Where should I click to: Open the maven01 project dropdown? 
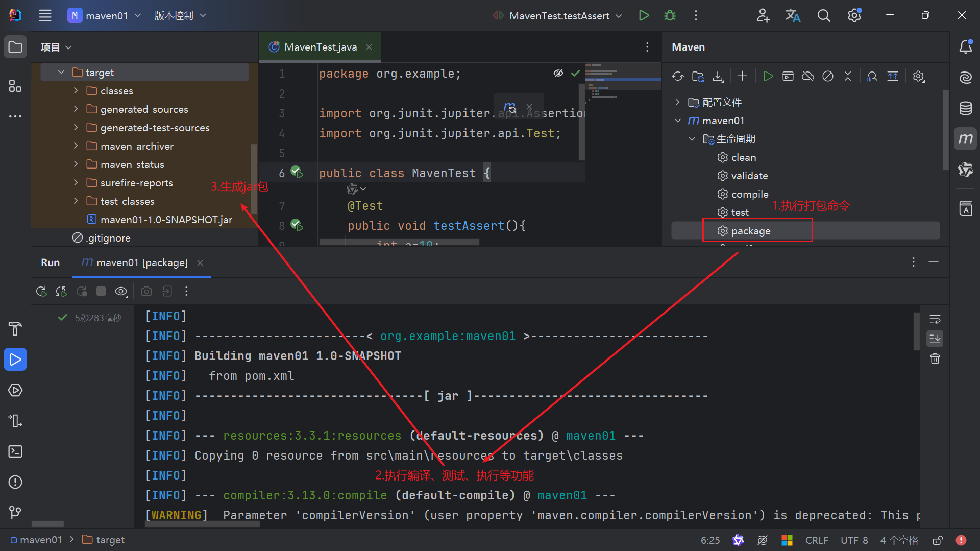(x=105, y=15)
